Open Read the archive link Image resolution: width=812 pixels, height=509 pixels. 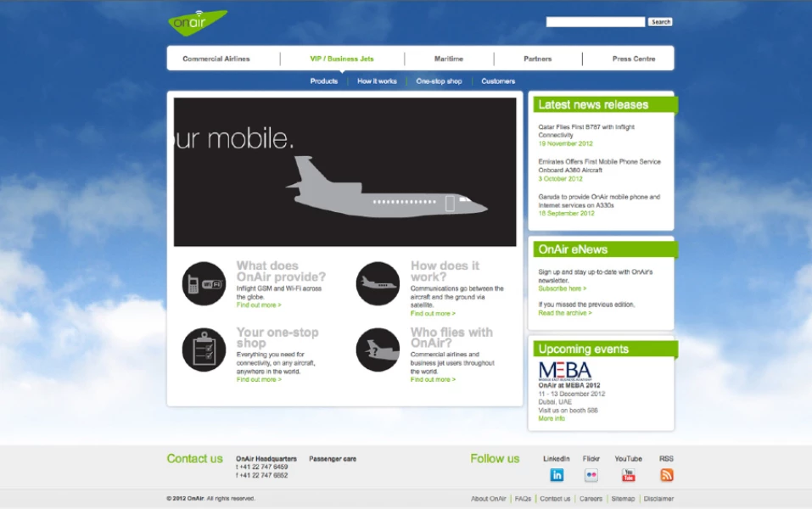tap(565, 313)
